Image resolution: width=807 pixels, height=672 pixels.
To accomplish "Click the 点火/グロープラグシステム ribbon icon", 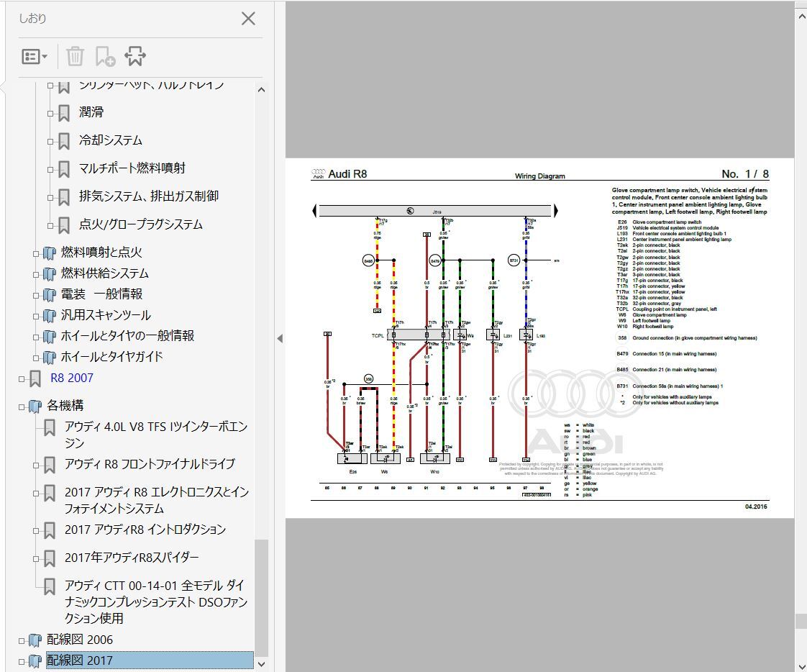I will coord(64,225).
